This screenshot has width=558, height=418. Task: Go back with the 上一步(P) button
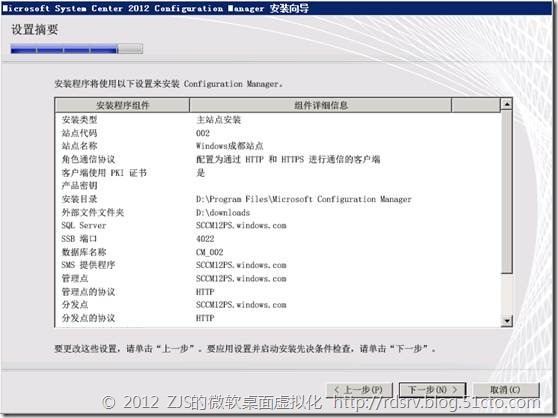[x=359, y=390]
